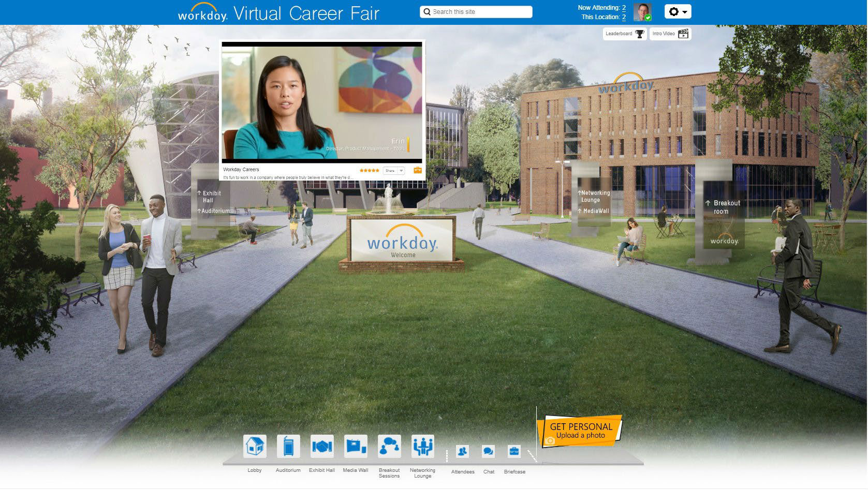Go to the Auditorium via the podium icon
Viewport: 868px width, 490px height.
pos(288,446)
